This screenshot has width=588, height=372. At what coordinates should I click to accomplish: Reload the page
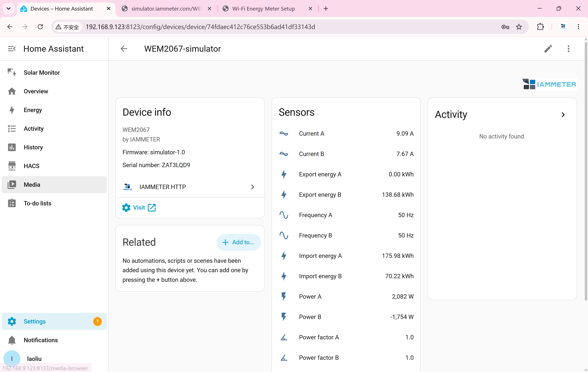point(40,27)
